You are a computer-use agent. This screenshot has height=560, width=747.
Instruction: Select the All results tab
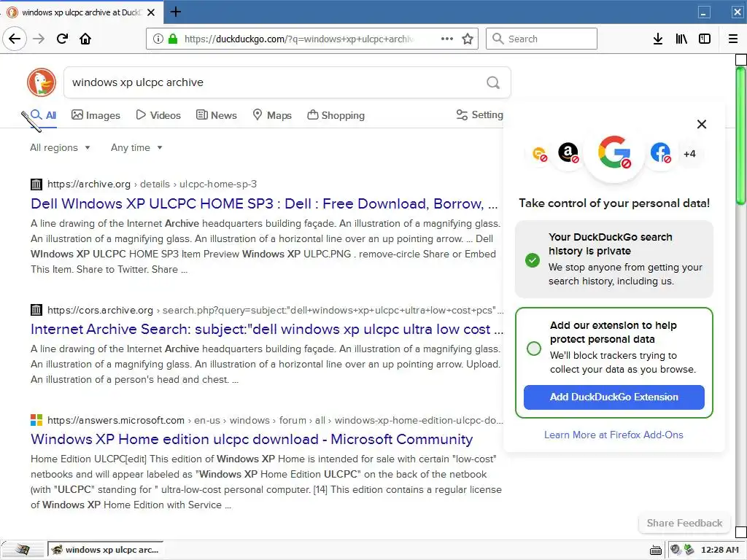[x=43, y=115]
